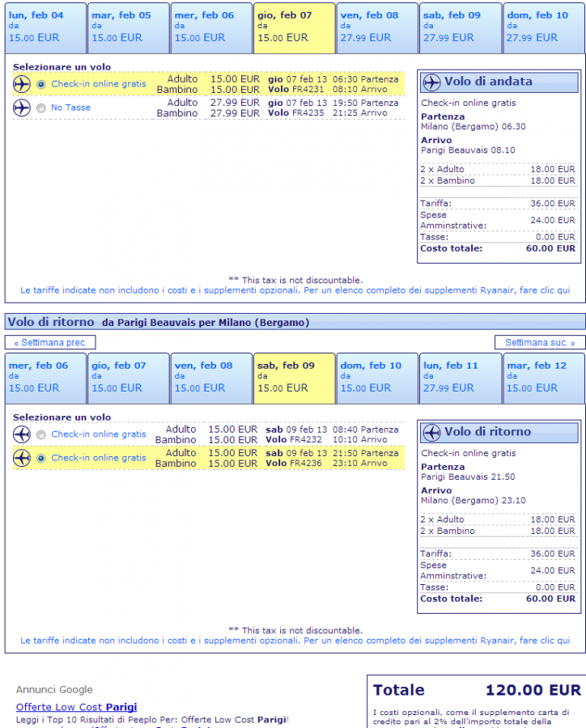
Task: Switch outbound date to lun, feb 04
Action: click(46, 27)
